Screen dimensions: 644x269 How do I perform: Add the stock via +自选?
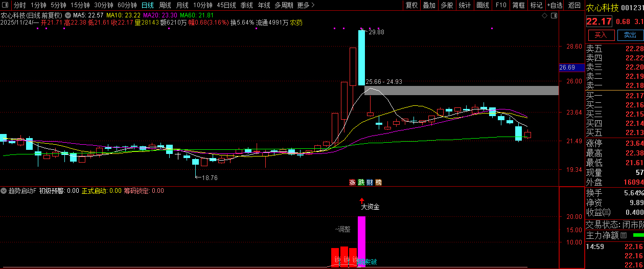tap(554, 5)
